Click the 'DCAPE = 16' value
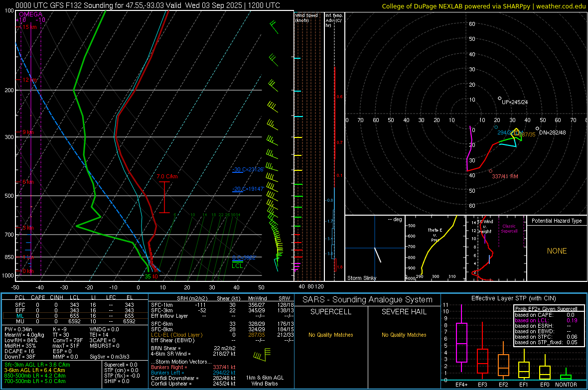The height and width of the screenshot is (390, 588). pyautogui.click(x=19, y=351)
